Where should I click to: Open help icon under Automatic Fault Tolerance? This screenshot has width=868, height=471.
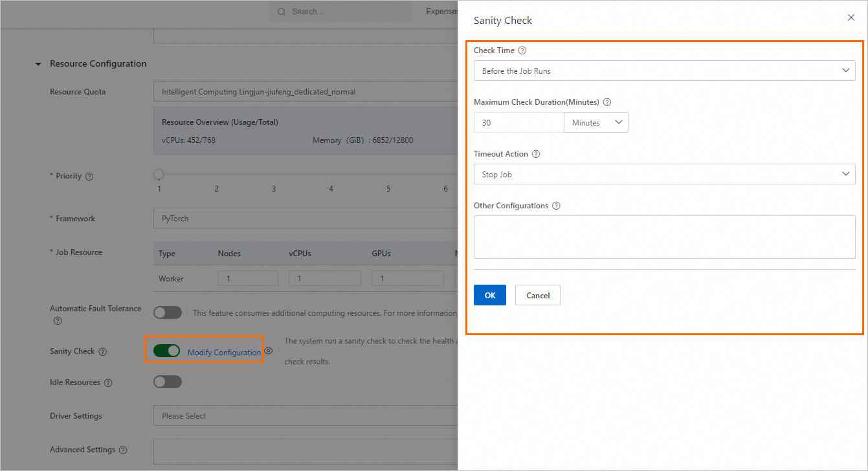click(58, 321)
